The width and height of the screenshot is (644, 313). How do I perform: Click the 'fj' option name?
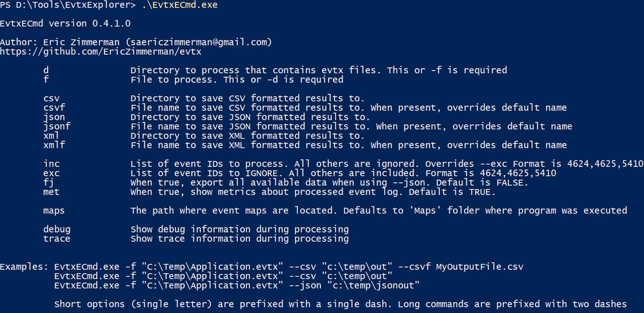click(x=49, y=183)
